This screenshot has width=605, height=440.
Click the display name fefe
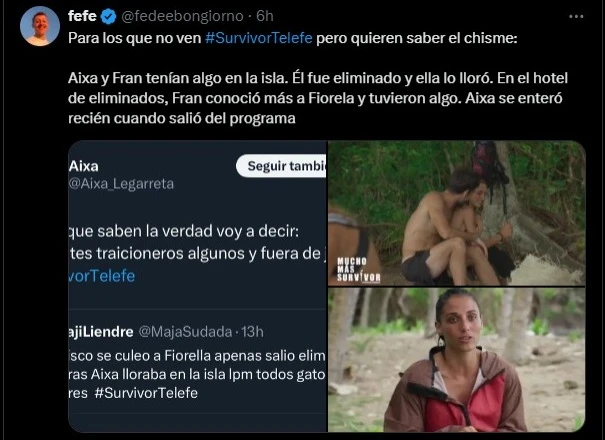pyautogui.click(x=83, y=16)
